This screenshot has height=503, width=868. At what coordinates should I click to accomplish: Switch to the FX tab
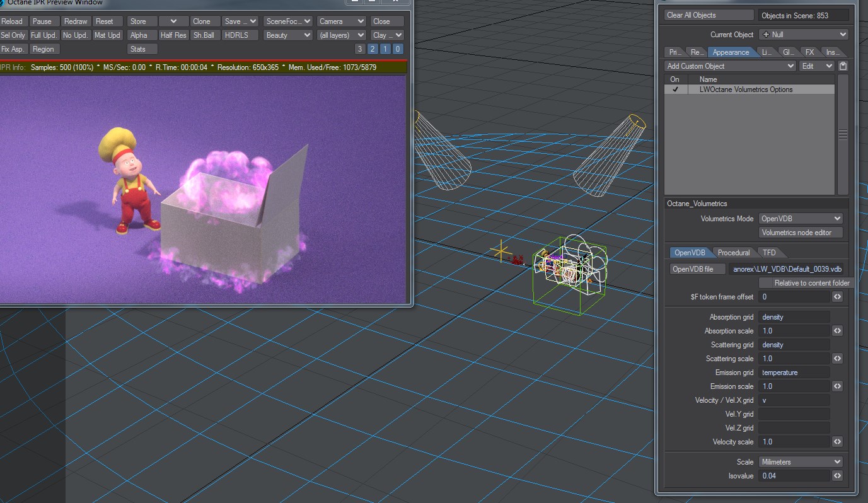[809, 52]
